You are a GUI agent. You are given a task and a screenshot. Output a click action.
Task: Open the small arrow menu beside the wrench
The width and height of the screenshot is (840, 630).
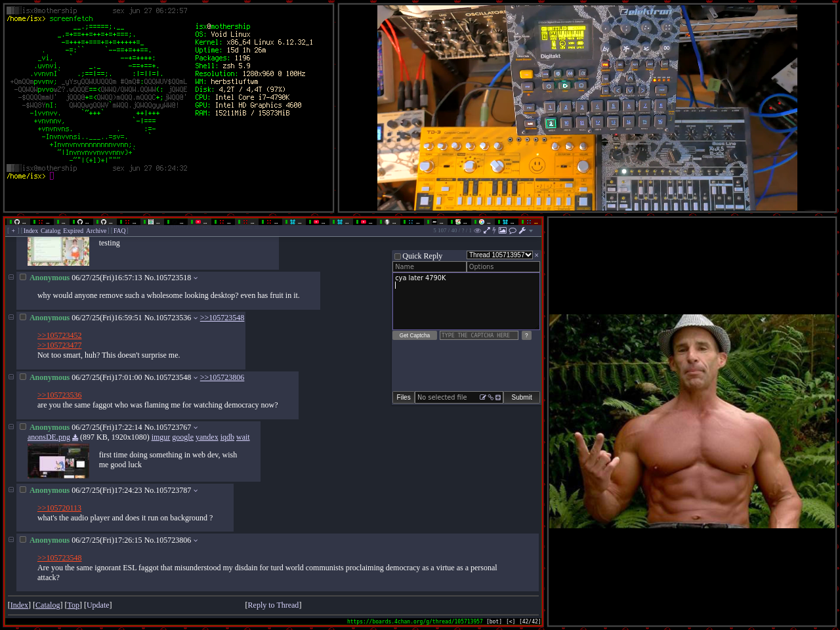[x=531, y=231]
